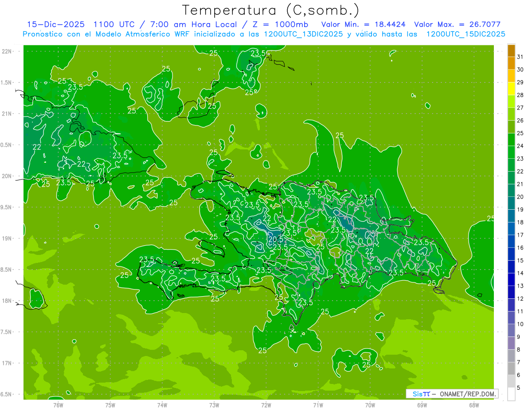Click the "17N" latitude axis label

(x=7, y=363)
